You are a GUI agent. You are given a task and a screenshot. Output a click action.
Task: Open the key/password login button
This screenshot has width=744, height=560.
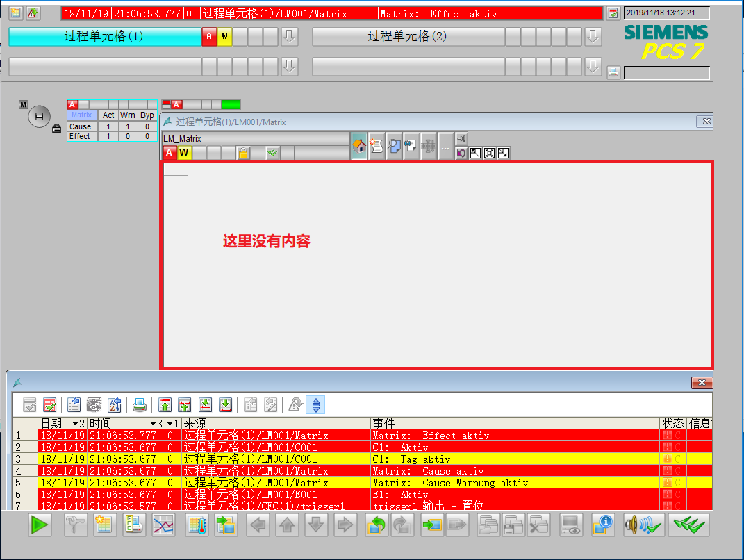point(76,525)
